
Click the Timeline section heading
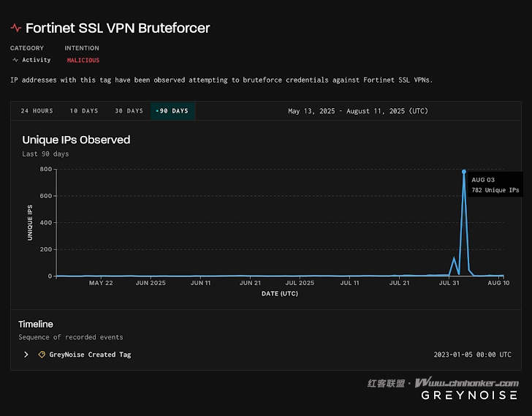pos(36,324)
